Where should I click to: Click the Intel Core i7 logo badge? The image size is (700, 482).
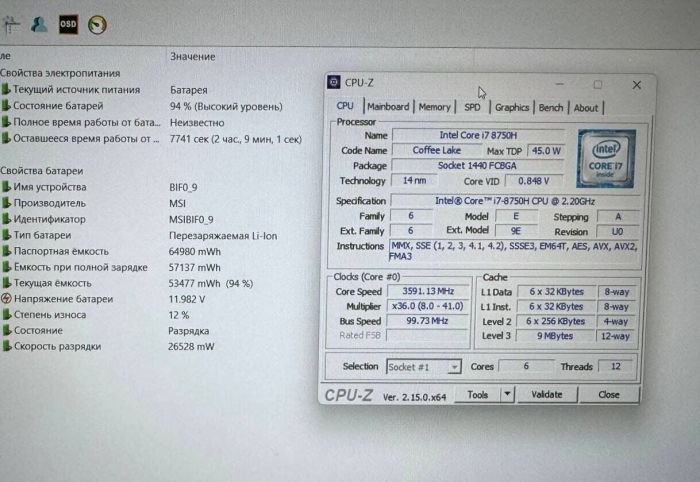coord(606,158)
